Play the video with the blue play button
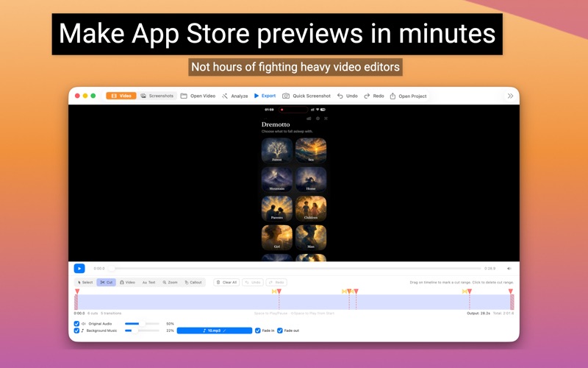588x368 pixels. click(x=79, y=269)
